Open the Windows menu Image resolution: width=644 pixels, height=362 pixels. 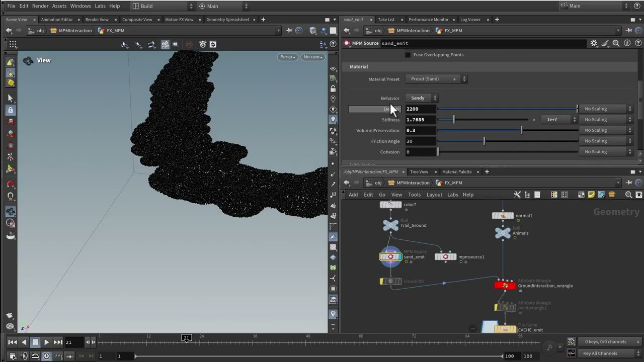(80, 6)
